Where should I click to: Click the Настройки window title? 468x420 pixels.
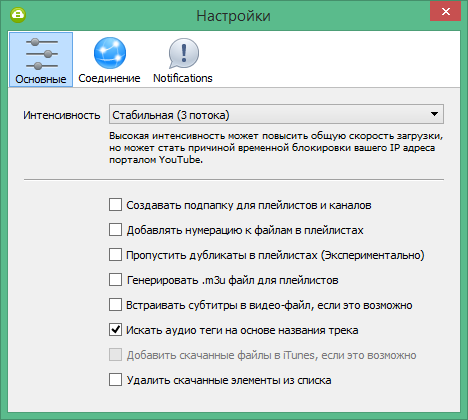[x=233, y=16]
